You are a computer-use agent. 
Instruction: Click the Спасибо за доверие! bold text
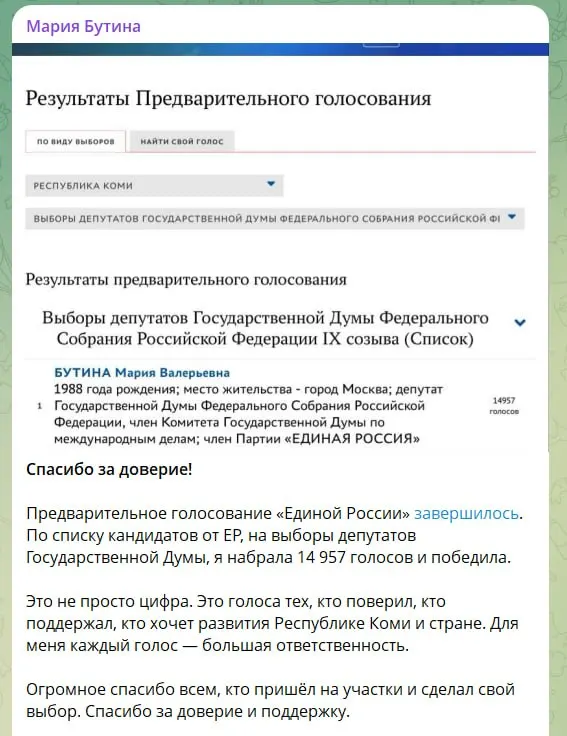[x=109, y=469]
